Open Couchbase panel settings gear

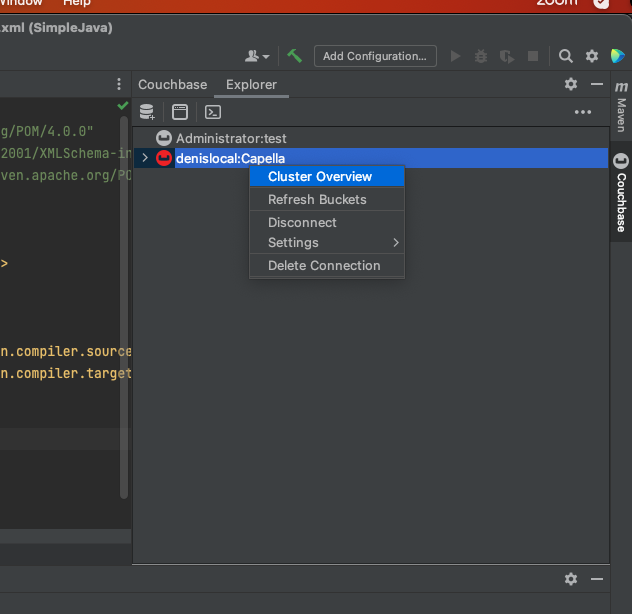(x=571, y=84)
